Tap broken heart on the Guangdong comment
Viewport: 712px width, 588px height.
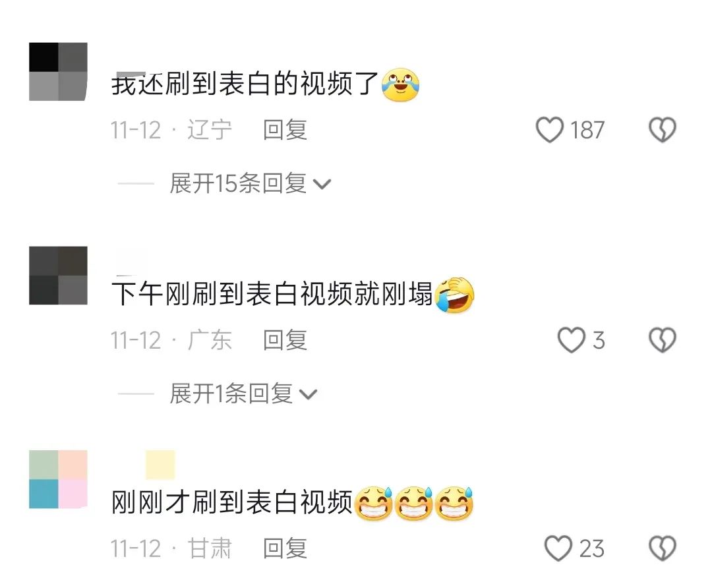[x=662, y=340]
